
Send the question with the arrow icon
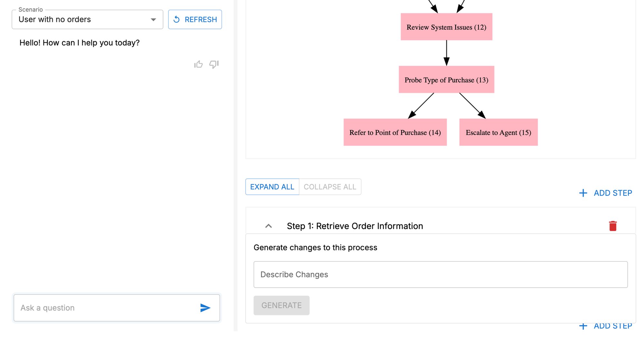click(x=205, y=308)
